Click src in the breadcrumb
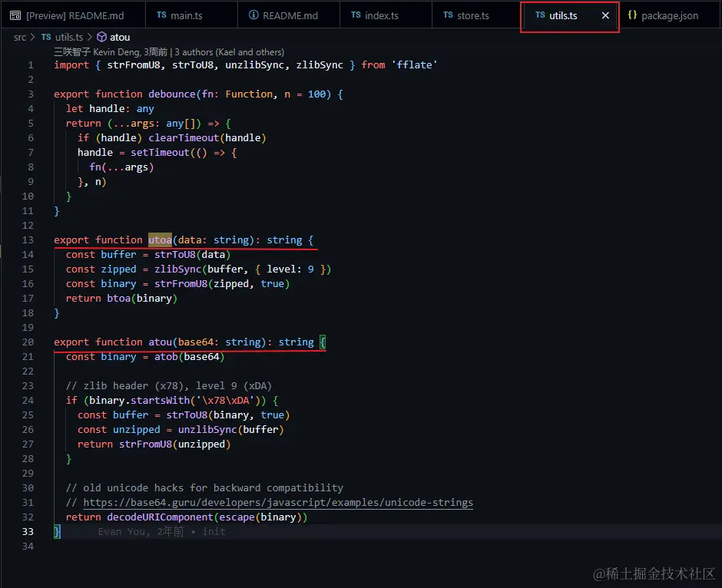This screenshot has width=722, height=588. pyautogui.click(x=20, y=38)
